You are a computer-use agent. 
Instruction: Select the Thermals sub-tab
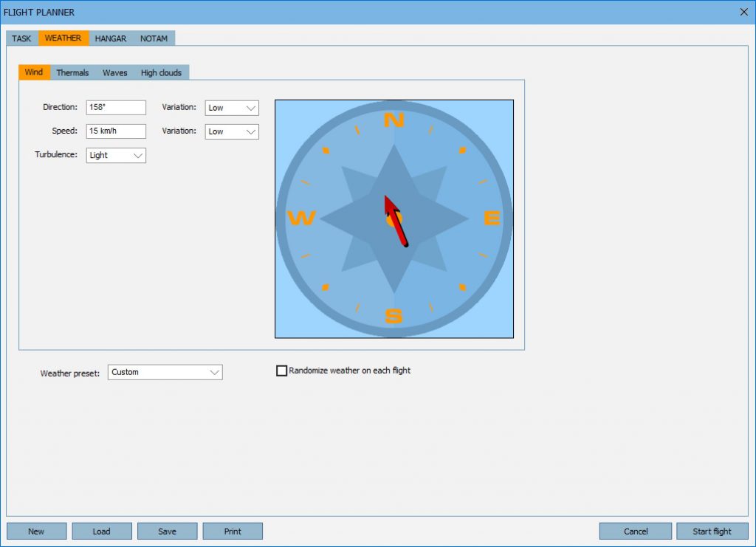[x=72, y=72]
